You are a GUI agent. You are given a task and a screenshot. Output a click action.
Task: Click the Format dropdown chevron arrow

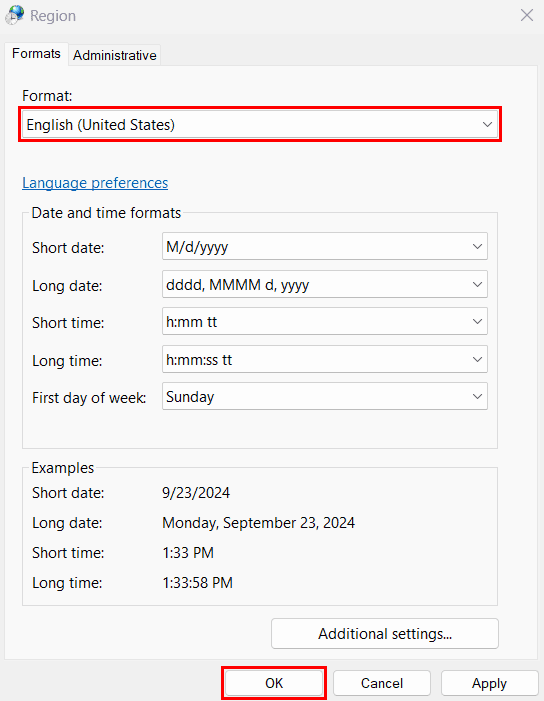487,124
